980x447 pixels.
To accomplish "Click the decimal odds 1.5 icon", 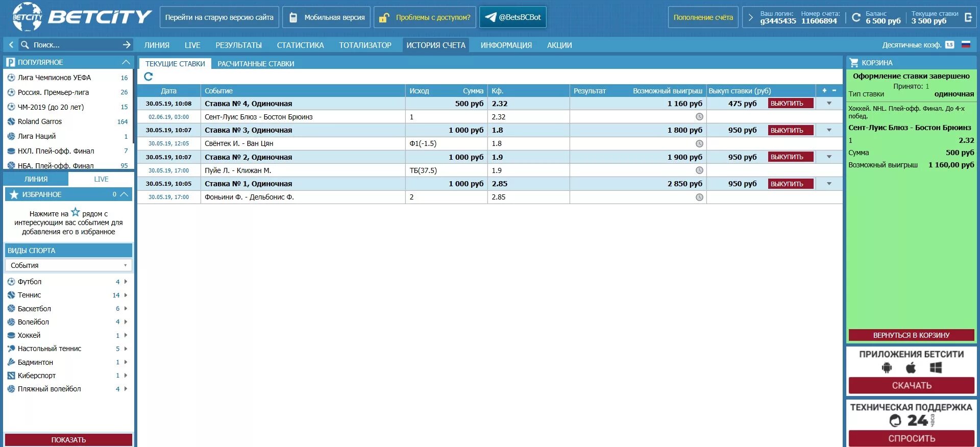I will pos(949,45).
